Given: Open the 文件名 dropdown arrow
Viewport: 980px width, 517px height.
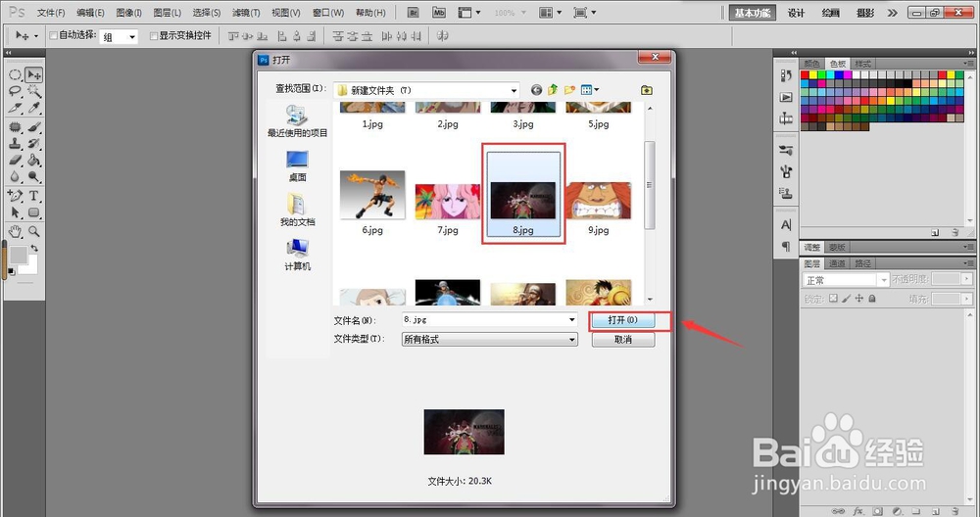Looking at the screenshot, I should [572, 319].
